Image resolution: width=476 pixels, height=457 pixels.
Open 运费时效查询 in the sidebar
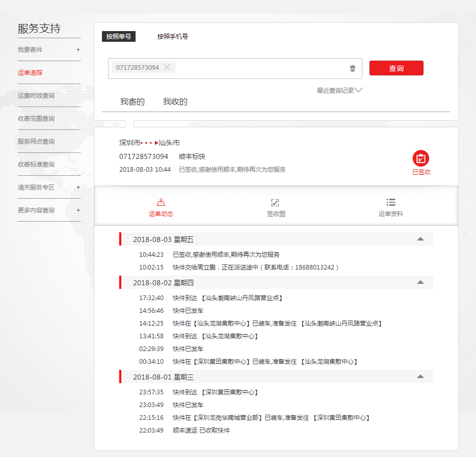click(36, 96)
